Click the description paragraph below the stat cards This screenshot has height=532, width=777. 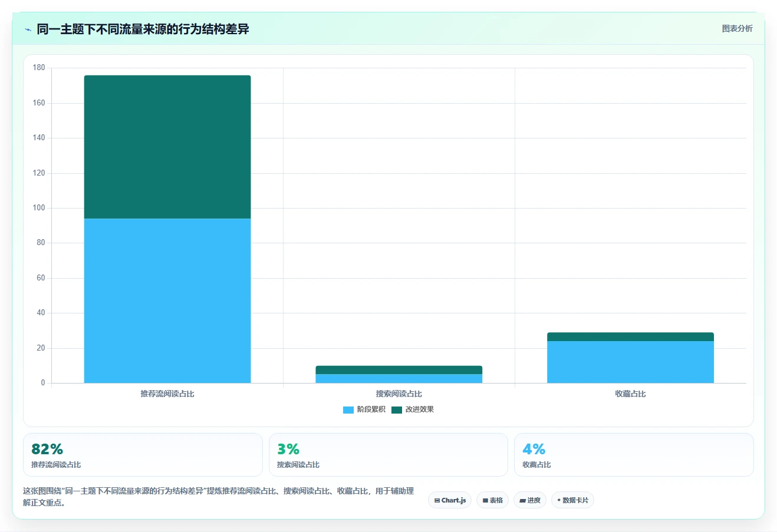pyautogui.click(x=219, y=497)
